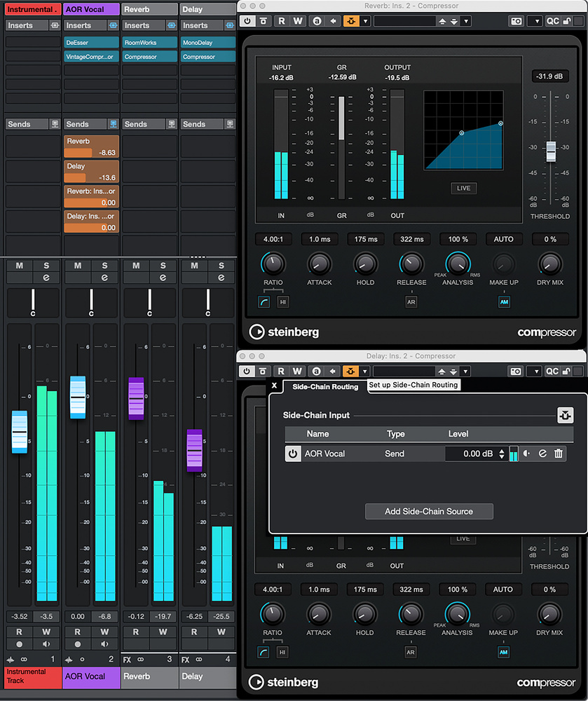Toggle the AM button in Delay compressor
The image size is (588, 701).
point(504,653)
